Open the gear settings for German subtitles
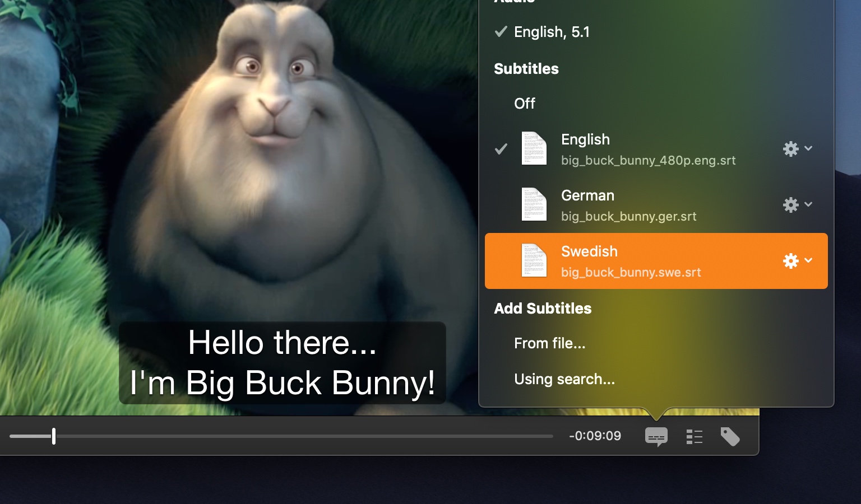 pos(790,204)
